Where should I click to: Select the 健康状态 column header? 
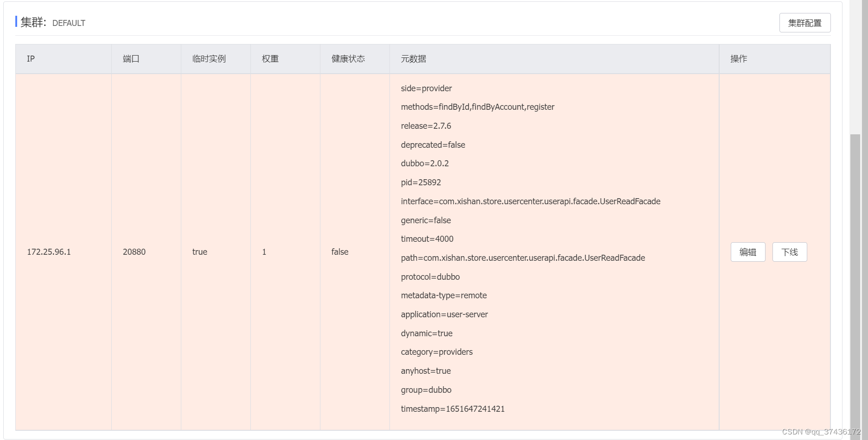pyautogui.click(x=355, y=59)
